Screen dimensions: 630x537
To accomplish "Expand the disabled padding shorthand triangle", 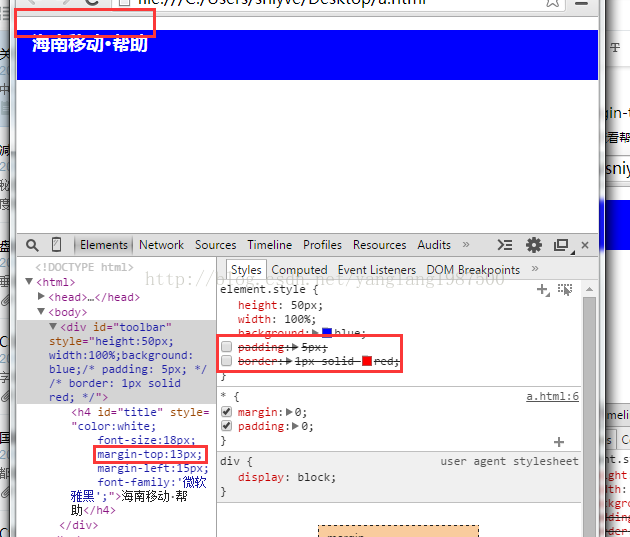I will point(295,347).
